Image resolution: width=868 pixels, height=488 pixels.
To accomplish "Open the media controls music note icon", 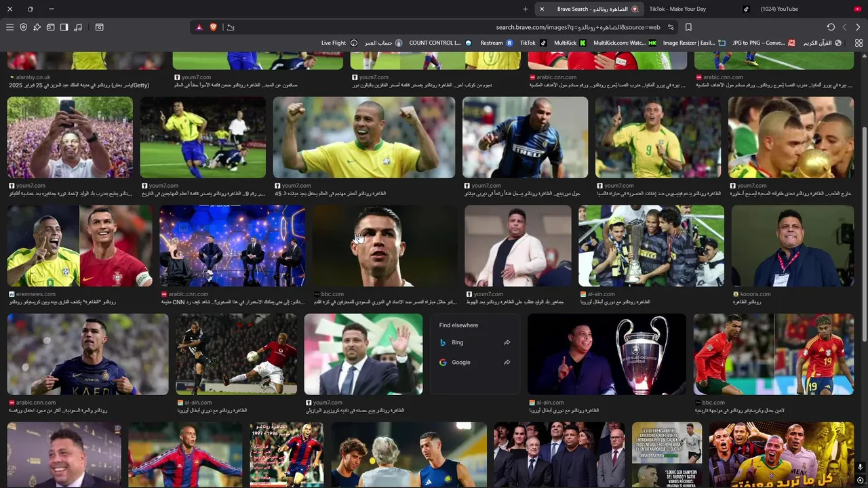I will (x=78, y=27).
